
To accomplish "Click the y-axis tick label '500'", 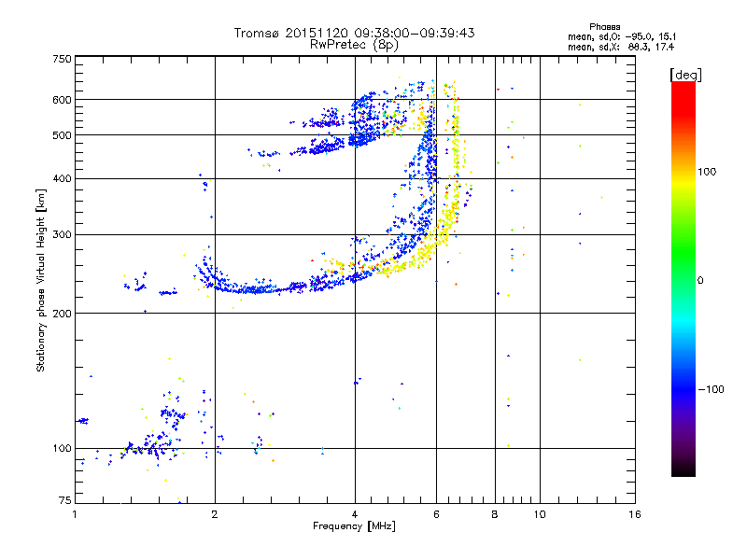I will pyautogui.click(x=62, y=135).
